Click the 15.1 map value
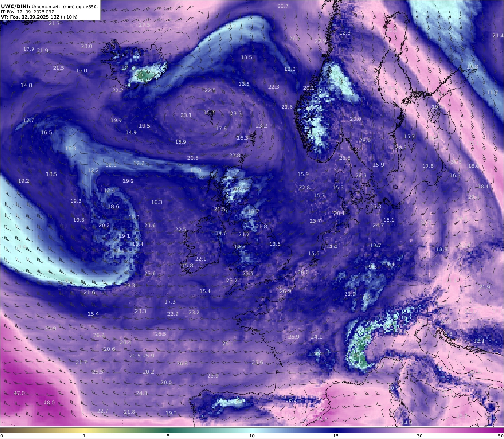 (389, 220)
